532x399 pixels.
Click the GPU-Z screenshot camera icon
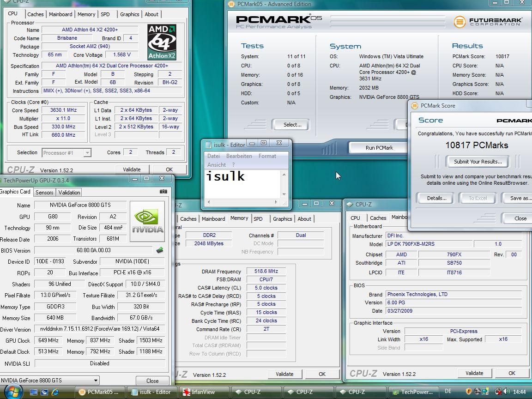coord(163,192)
